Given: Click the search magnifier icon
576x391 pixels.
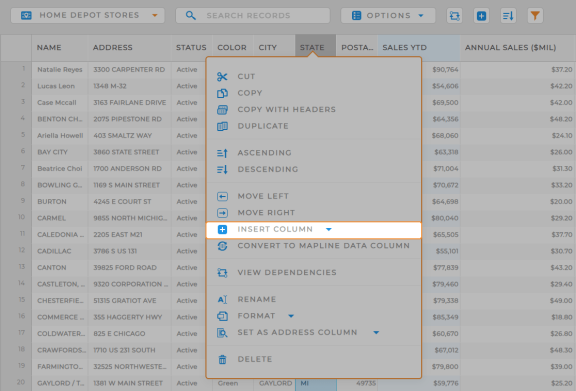Looking at the screenshot, I should 190,15.
